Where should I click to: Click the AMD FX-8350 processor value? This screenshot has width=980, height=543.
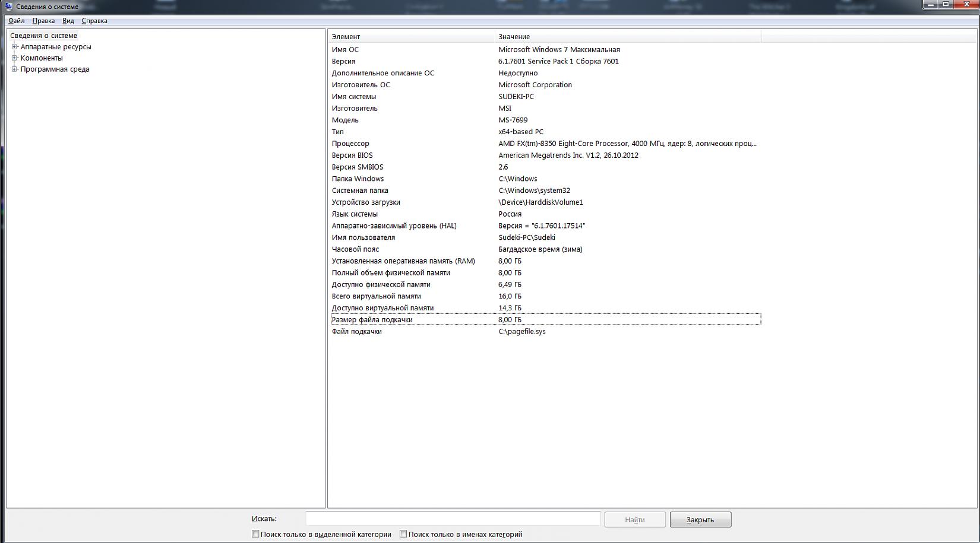click(x=627, y=144)
